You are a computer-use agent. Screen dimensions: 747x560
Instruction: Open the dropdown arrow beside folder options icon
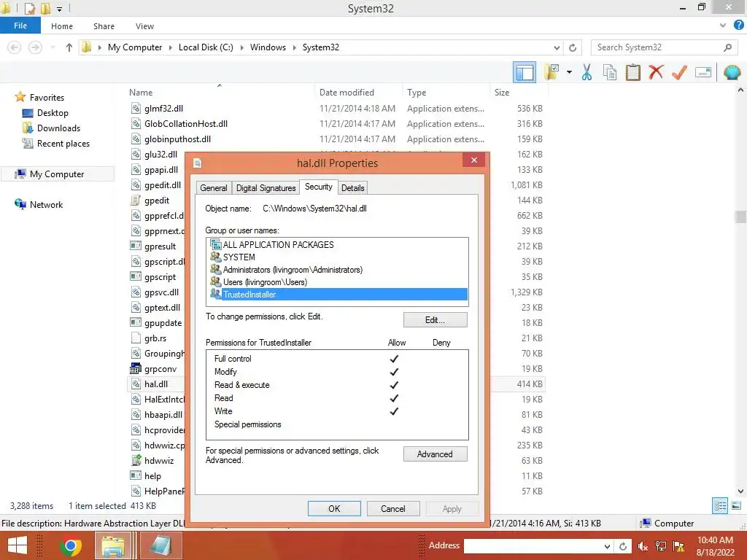[569, 72]
